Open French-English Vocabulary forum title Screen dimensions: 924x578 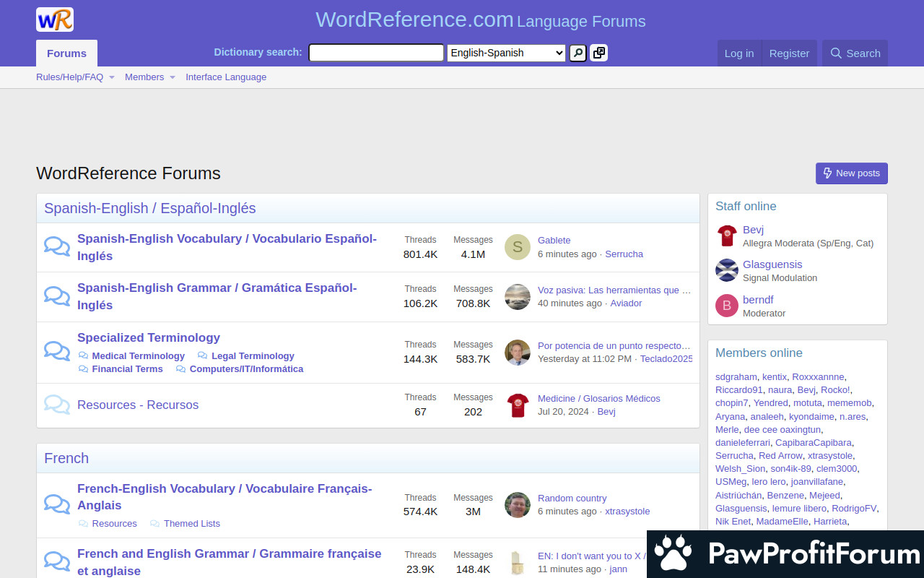pos(225,497)
